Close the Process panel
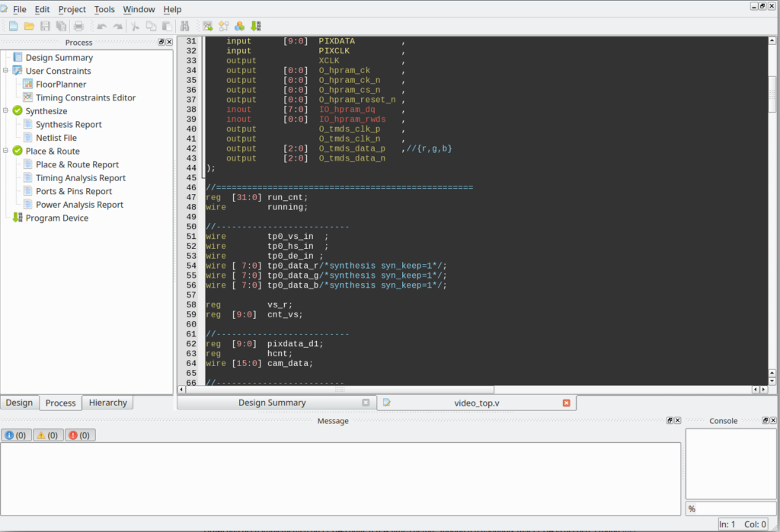This screenshot has width=780, height=532. pos(169,43)
